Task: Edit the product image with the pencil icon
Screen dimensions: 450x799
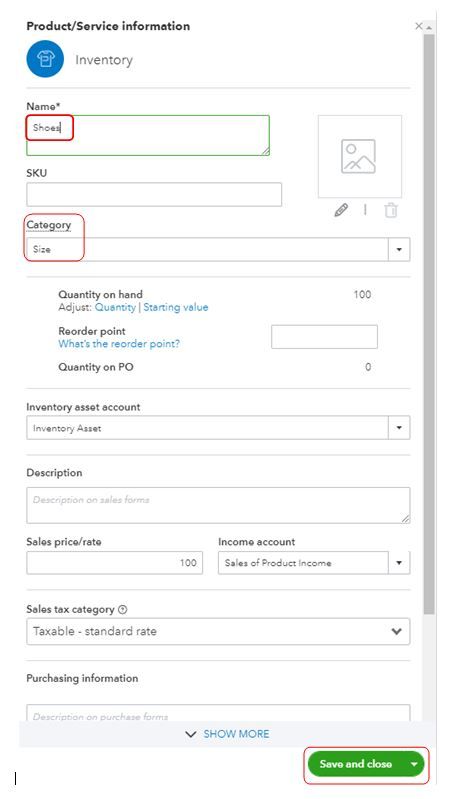Action: (x=341, y=210)
